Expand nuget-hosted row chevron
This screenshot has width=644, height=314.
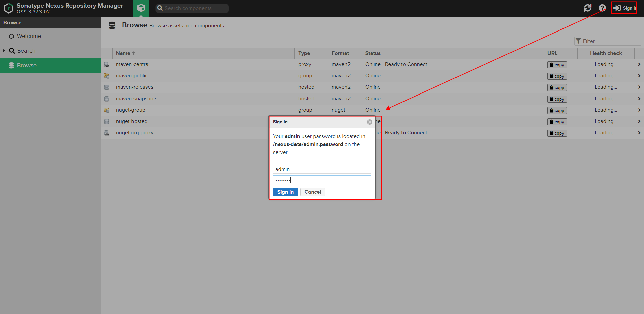[x=639, y=121]
